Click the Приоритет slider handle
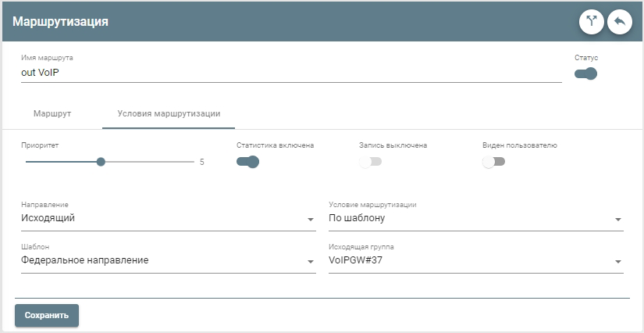Viewport: 644px width, 333px height. pyautogui.click(x=101, y=162)
